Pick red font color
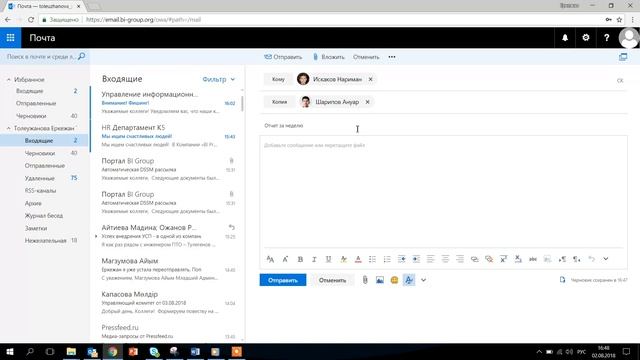Image resolution: width=640 pixels, height=360 pixels. (358, 259)
